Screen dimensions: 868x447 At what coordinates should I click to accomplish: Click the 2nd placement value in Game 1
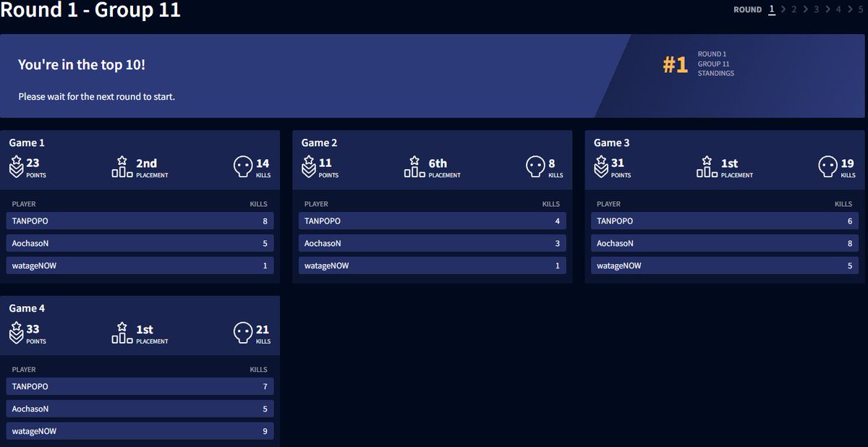[x=146, y=163]
